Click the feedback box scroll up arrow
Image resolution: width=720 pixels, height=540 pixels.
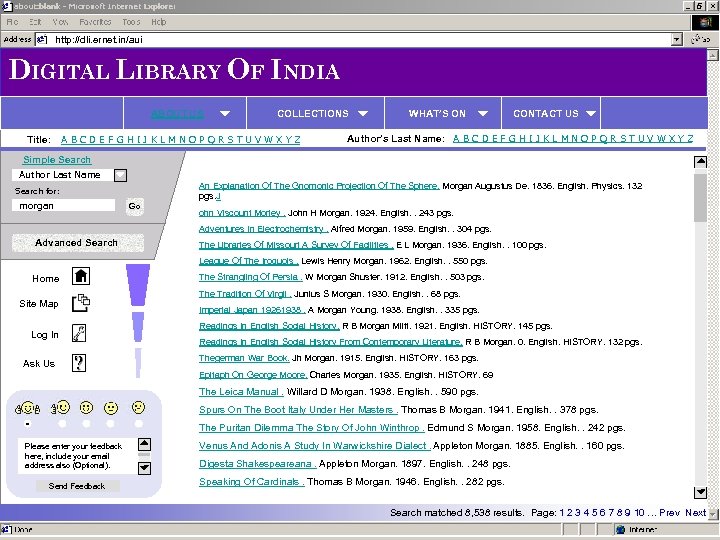pyautogui.click(x=144, y=444)
